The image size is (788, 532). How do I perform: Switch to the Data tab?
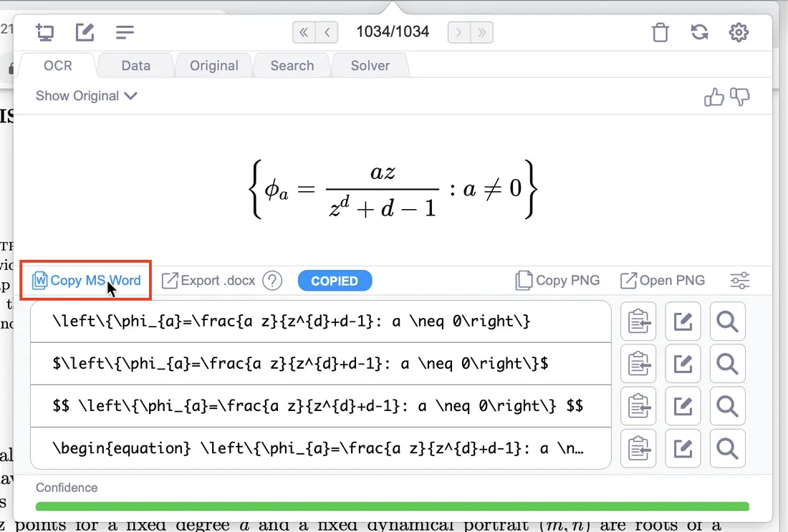point(135,66)
